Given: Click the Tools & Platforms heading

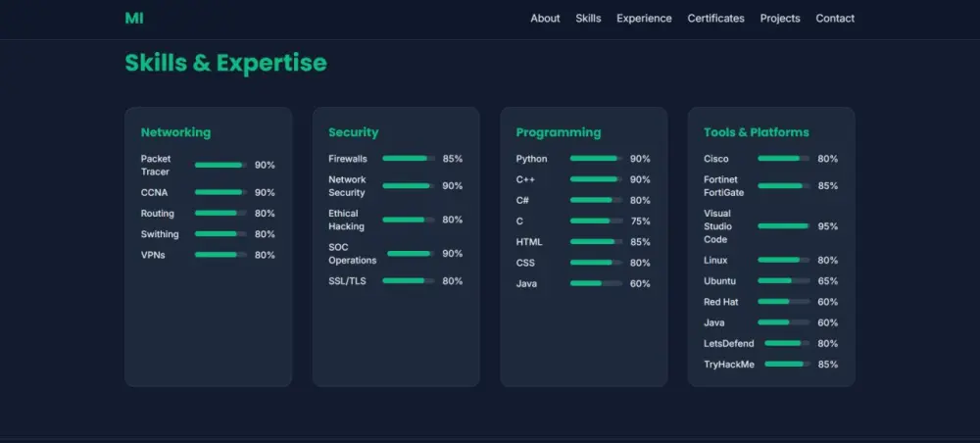Looking at the screenshot, I should (x=757, y=132).
